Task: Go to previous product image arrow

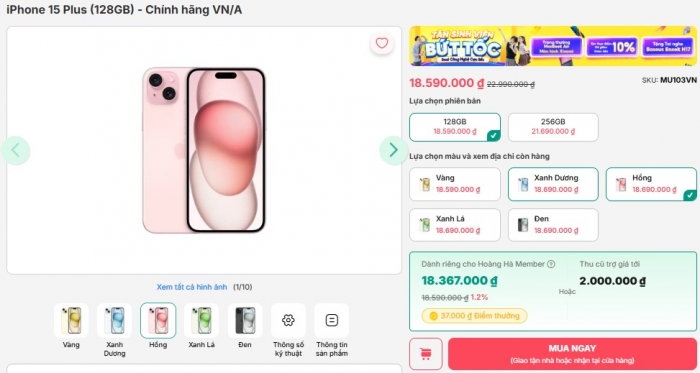Action: pyautogui.click(x=16, y=150)
